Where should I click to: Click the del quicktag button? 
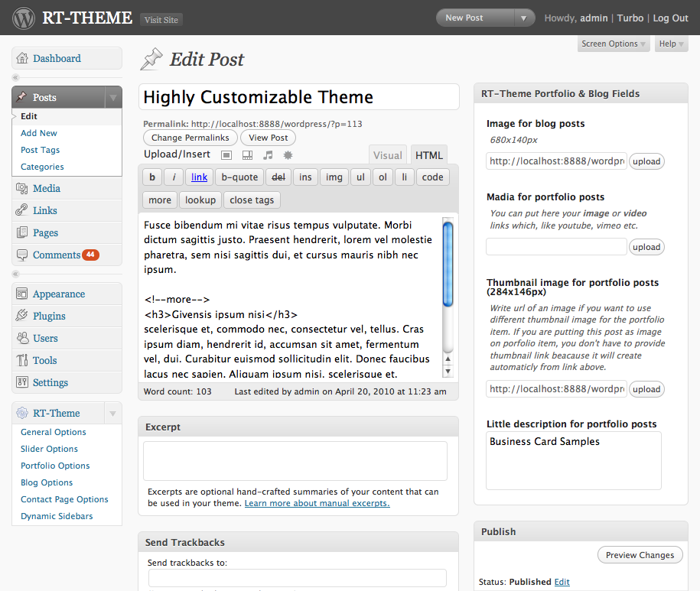pos(278,177)
